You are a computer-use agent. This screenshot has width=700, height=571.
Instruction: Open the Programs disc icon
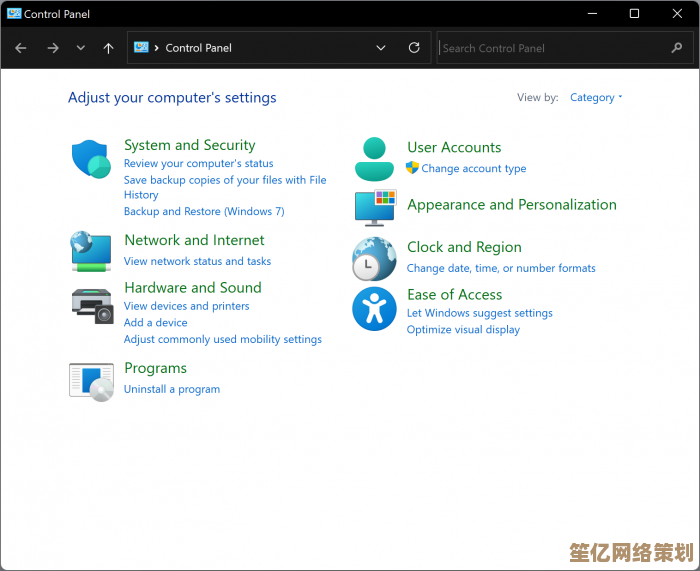(91, 382)
